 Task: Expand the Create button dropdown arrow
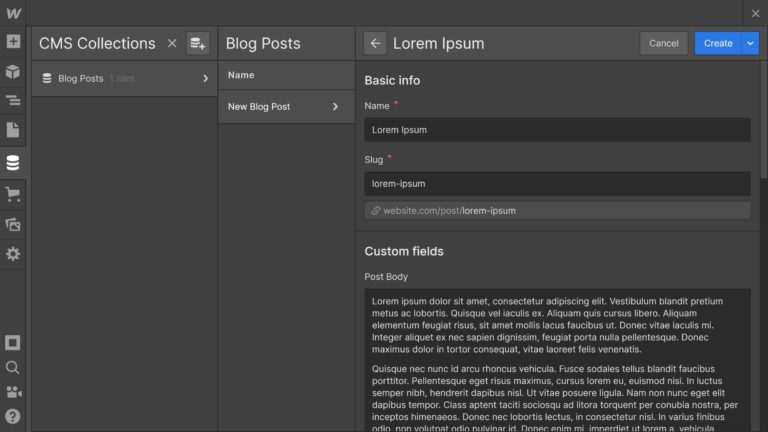tap(750, 43)
